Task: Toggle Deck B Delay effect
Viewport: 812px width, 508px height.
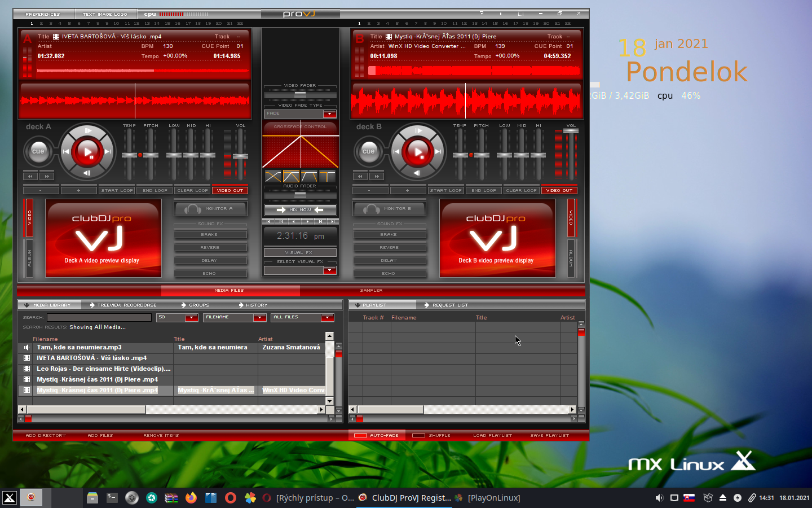Action: point(389,260)
